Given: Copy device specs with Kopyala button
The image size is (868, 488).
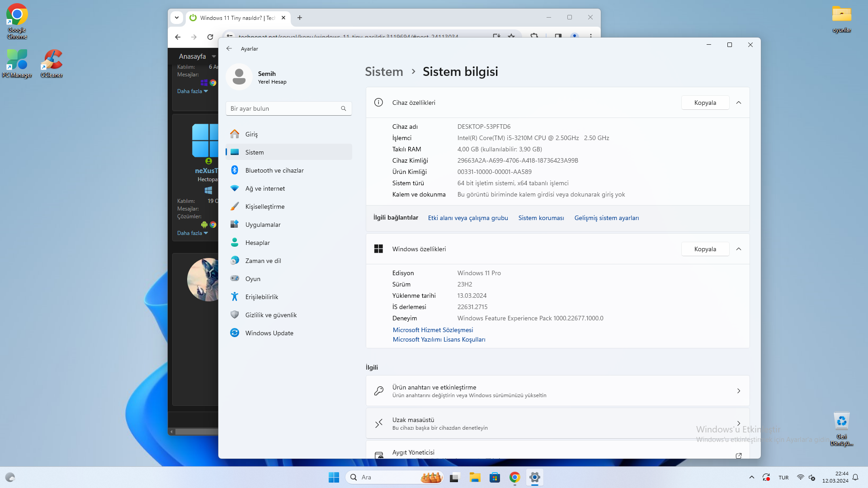Looking at the screenshot, I should pyautogui.click(x=705, y=103).
